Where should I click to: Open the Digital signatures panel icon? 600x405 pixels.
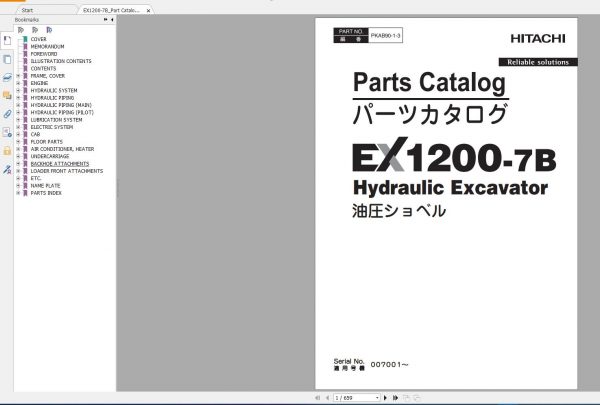pos(7,132)
